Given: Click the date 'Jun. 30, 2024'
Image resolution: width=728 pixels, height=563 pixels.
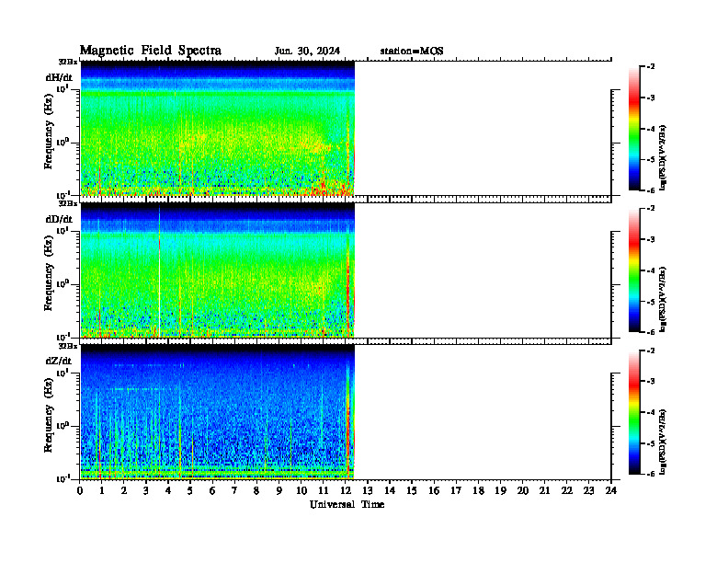Looking at the screenshot, I should coord(307,52).
